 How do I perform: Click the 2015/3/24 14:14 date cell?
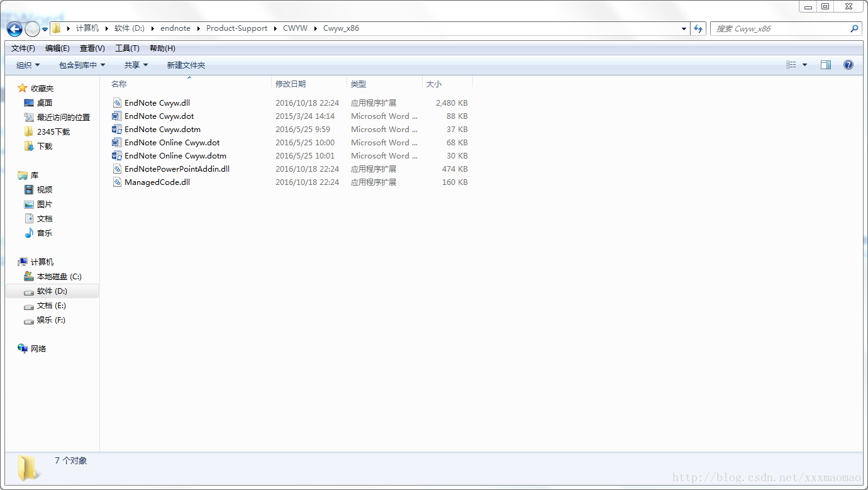(x=305, y=116)
